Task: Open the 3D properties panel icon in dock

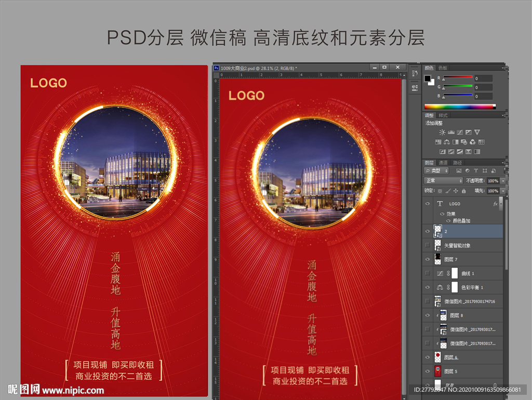Action: pyautogui.click(x=415, y=87)
